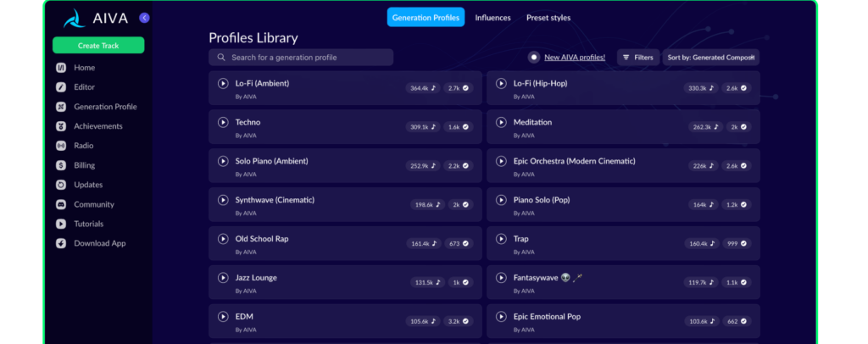Play the EDM profile preview
Image resolution: width=868 pixels, height=344 pixels.
point(223,316)
